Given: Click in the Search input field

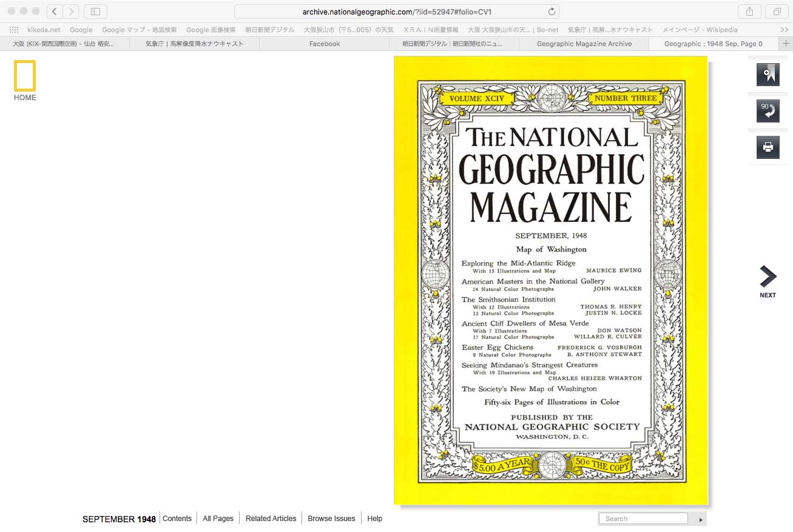Looking at the screenshot, I should (x=643, y=519).
